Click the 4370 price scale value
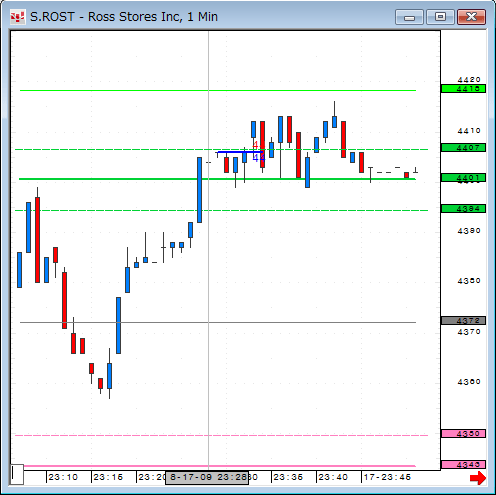The image size is (496, 495). point(469,332)
